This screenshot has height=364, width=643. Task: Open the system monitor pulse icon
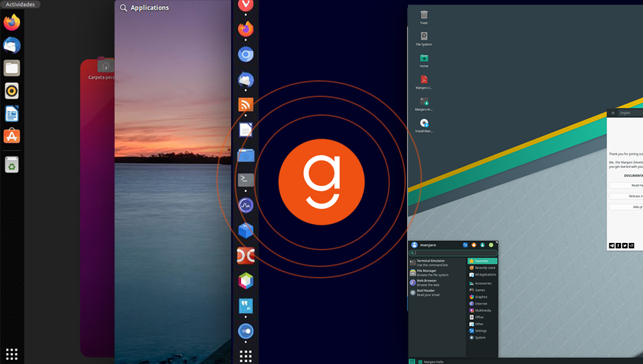pos(246,205)
